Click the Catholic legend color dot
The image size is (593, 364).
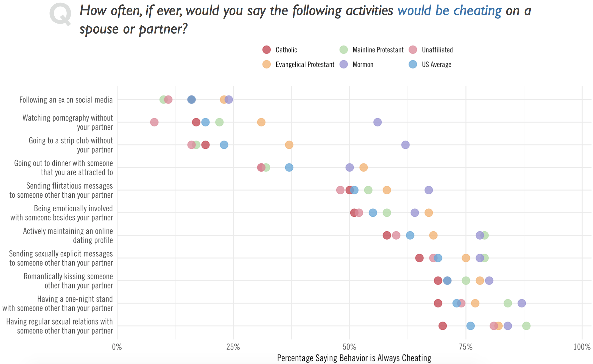click(266, 50)
